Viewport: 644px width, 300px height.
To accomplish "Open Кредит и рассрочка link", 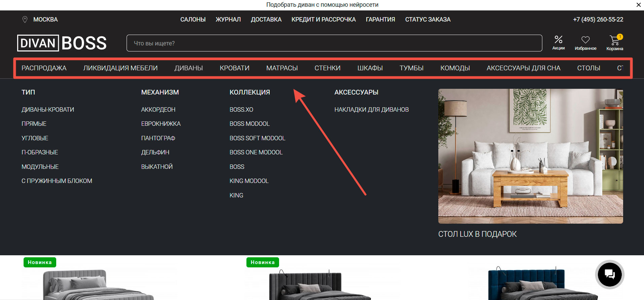I will 324,20.
